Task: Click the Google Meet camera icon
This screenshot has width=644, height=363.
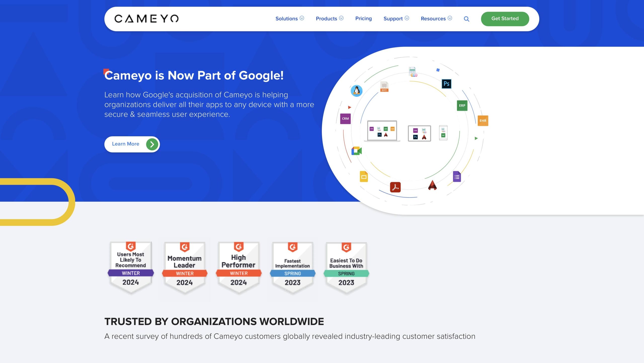Action: (356, 151)
